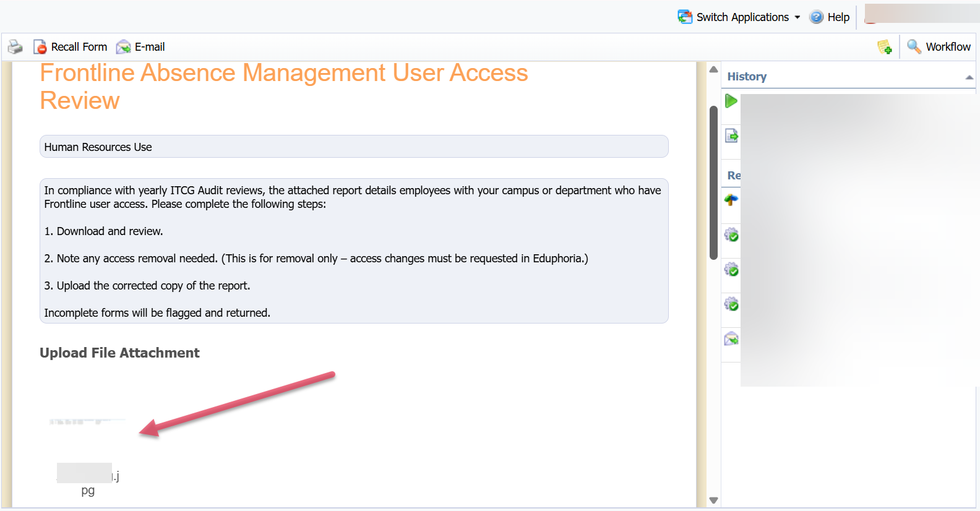Image resolution: width=980 pixels, height=511 pixels.
Task: Click the attached .jpg file name
Action: (88, 483)
